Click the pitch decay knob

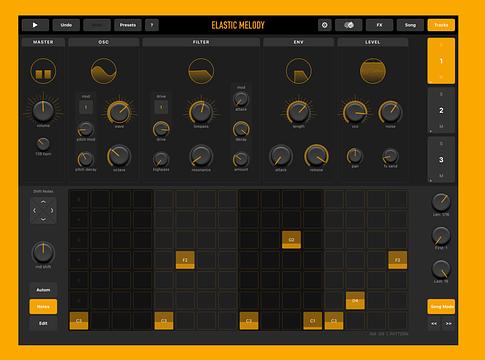[86, 159]
